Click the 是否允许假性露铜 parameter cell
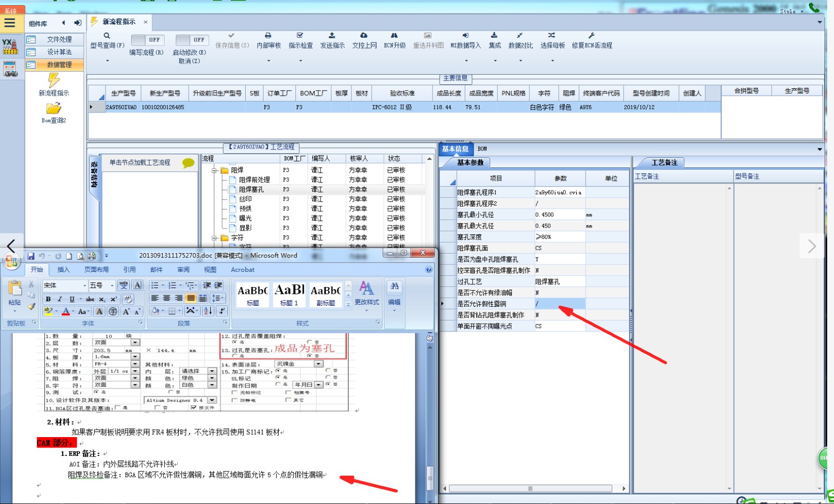 559,304
